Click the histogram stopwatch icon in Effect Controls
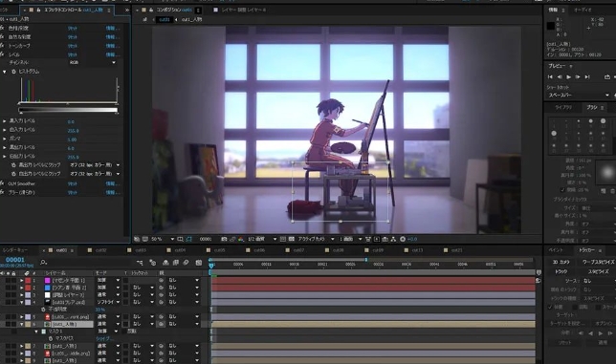The image size is (616, 364). click(13, 72)
